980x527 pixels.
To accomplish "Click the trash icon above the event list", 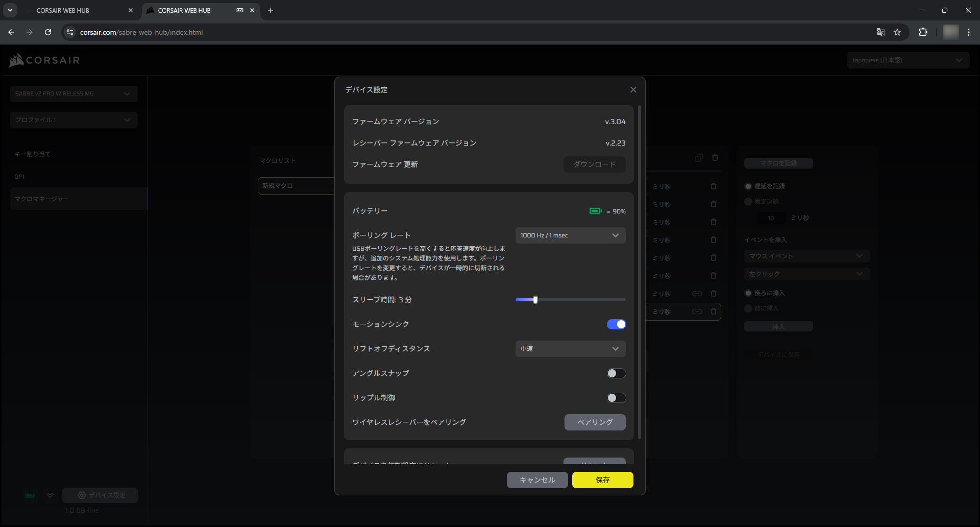I will tap(715, 158).
